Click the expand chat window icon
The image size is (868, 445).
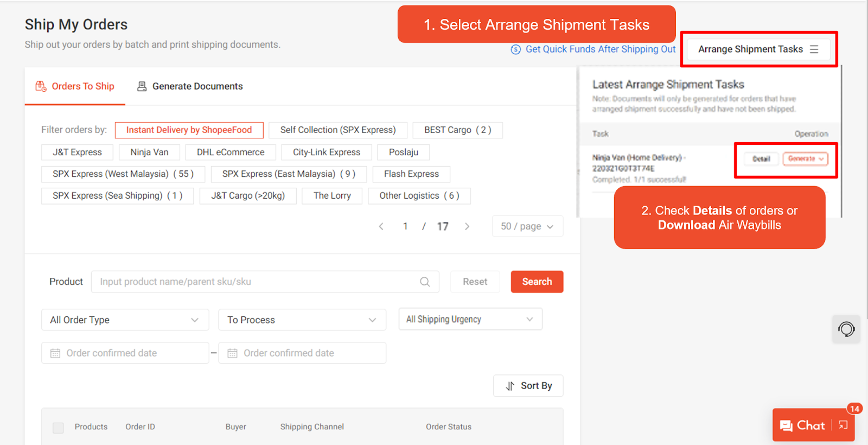coord(843,425)
